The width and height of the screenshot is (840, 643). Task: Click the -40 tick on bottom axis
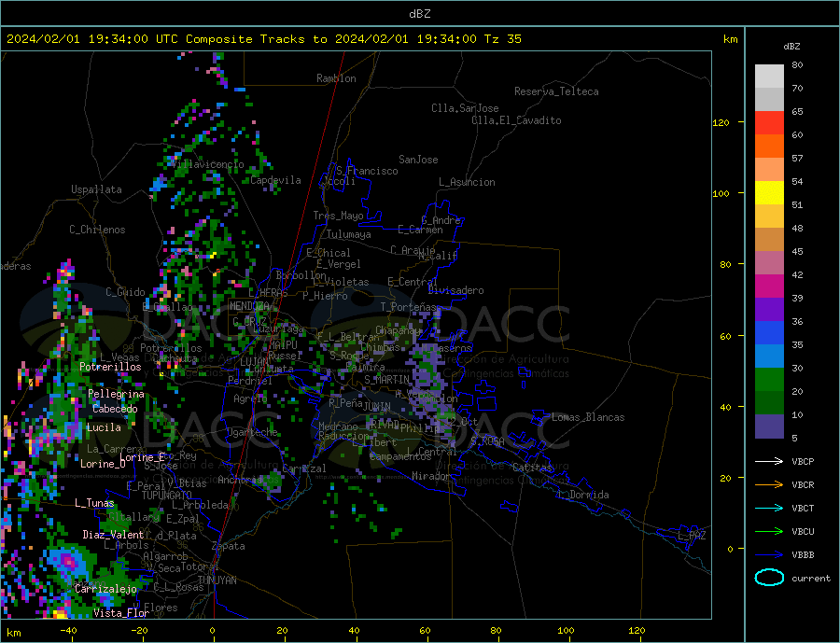68,631
